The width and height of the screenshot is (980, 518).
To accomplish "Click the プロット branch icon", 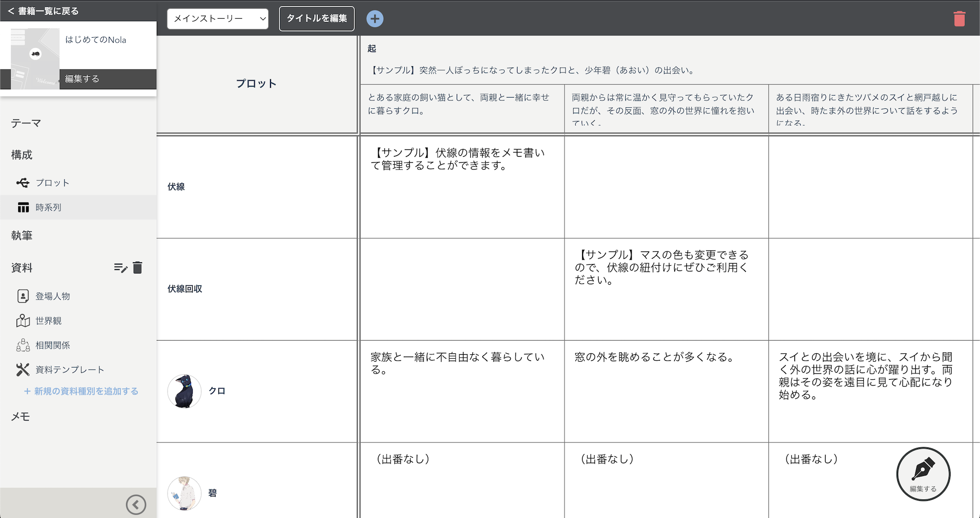I will pyautogui.click(x=23, y=183).
